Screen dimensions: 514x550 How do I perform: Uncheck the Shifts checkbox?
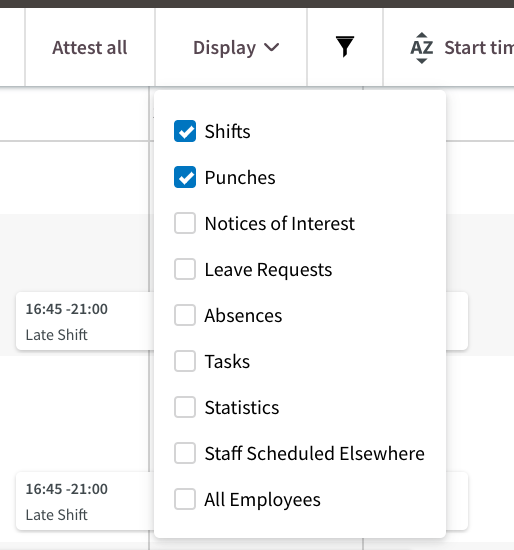[x=185, y=131]
